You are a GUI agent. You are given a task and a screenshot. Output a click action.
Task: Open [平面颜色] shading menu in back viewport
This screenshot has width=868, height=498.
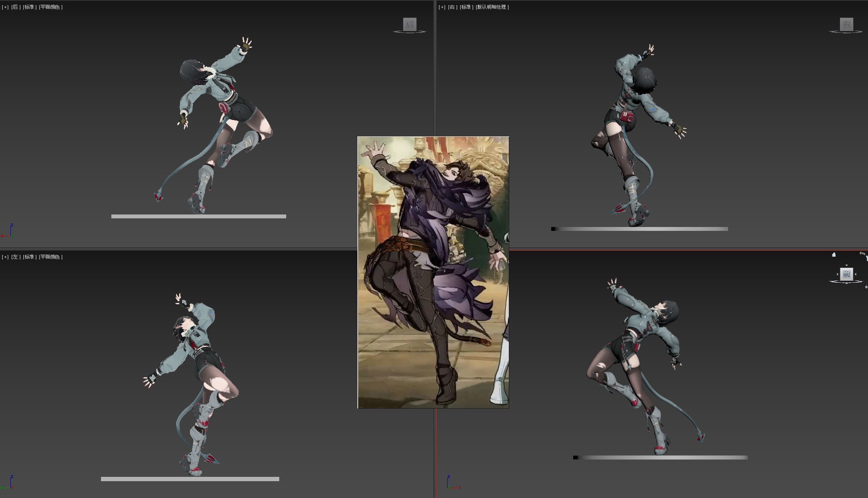[x=51, y=7]
